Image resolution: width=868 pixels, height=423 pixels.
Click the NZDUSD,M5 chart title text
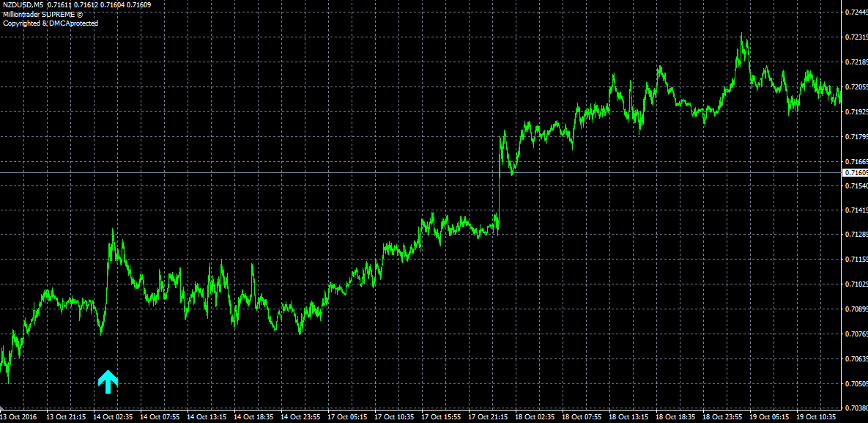point(23,5)
